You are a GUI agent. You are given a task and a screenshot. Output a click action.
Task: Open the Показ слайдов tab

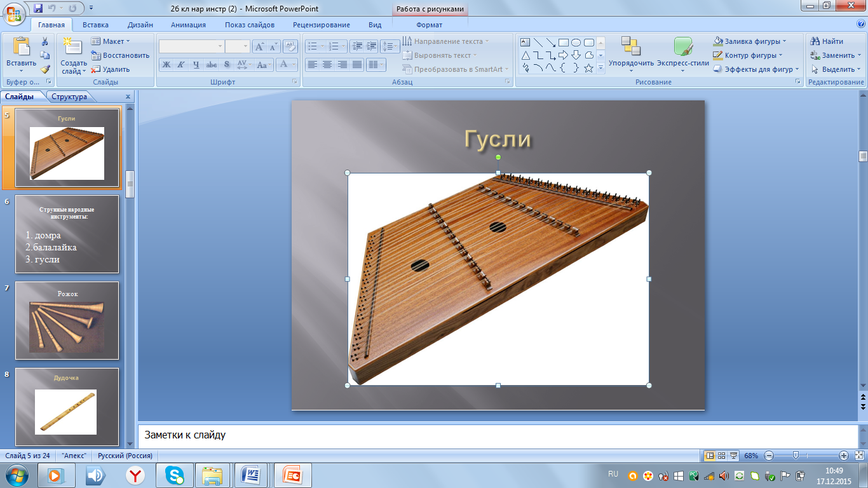pos(250,25)
